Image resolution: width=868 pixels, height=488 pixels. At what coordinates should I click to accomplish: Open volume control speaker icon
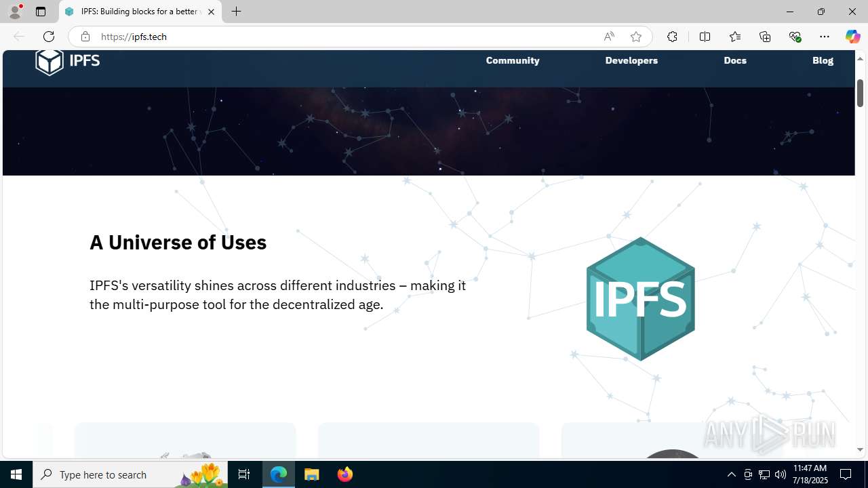click(x=781, y=474)
